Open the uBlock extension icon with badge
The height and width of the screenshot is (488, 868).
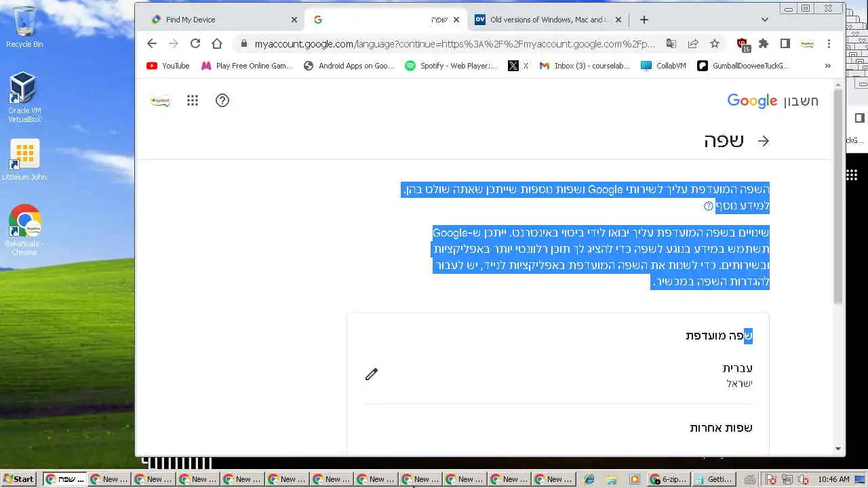tap(743, 45)
